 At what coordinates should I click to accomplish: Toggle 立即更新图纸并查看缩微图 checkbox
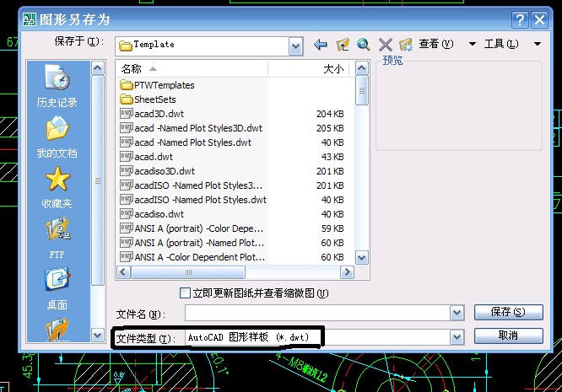(185, 293)
